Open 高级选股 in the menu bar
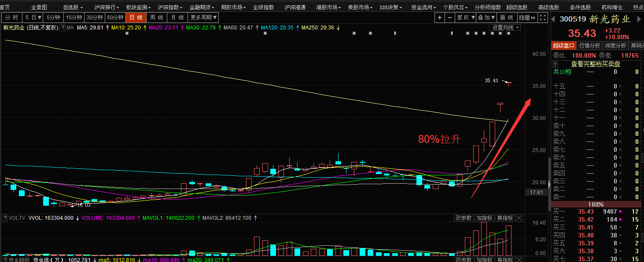Viewport: 644px width, 262px height. [x=548, y=7]
